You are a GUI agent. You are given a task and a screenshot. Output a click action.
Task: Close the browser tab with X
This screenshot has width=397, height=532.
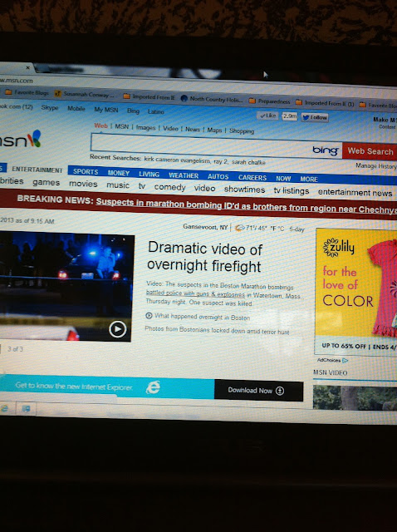[27, 68]
